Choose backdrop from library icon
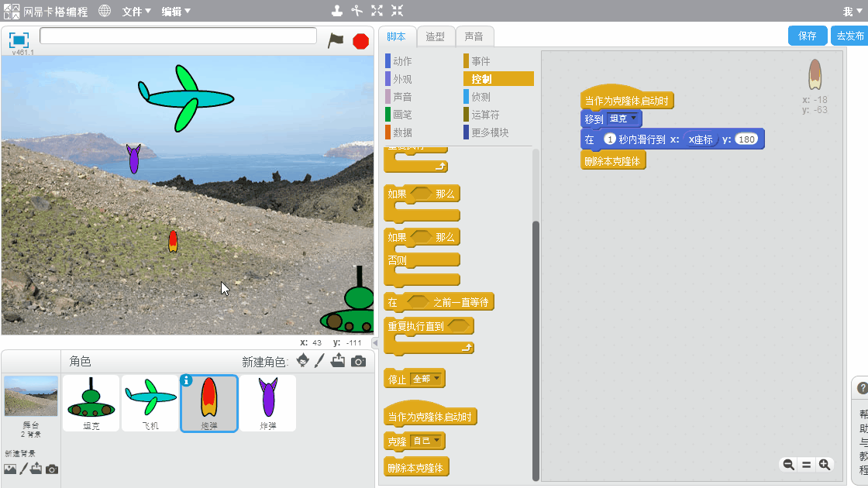This screenshot has height=488, width=868. [x=10, y=469]
